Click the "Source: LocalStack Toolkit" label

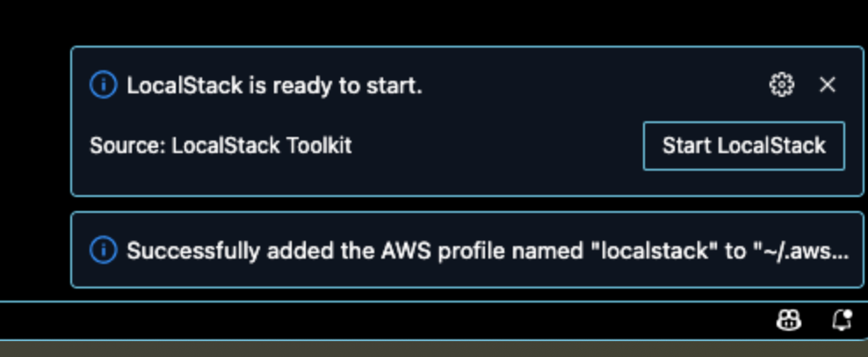[x=221, y=146]
